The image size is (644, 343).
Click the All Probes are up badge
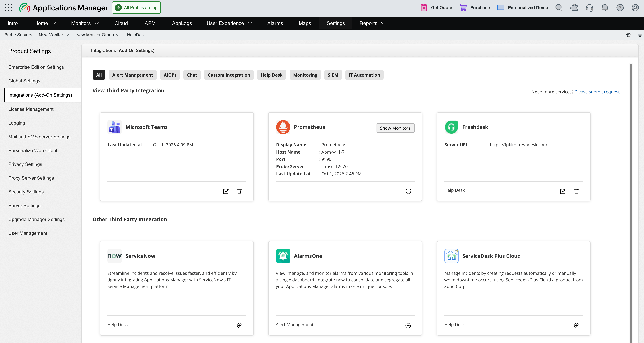(136, 7)
